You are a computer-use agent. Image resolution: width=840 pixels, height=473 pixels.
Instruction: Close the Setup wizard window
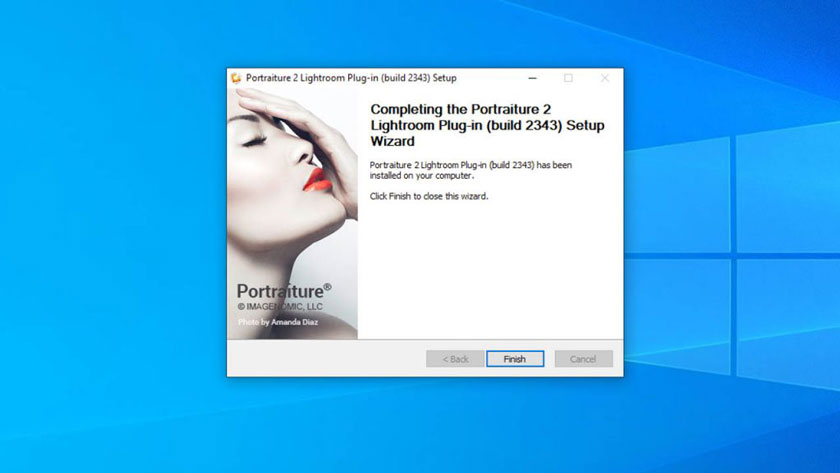point(605,78)
